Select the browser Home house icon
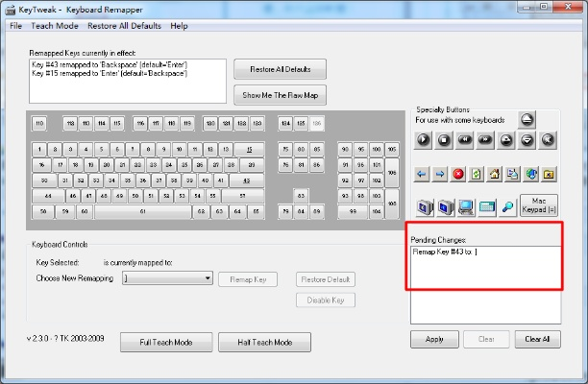The height and width of the screenshot is (384, 588). tap(494, 174)
